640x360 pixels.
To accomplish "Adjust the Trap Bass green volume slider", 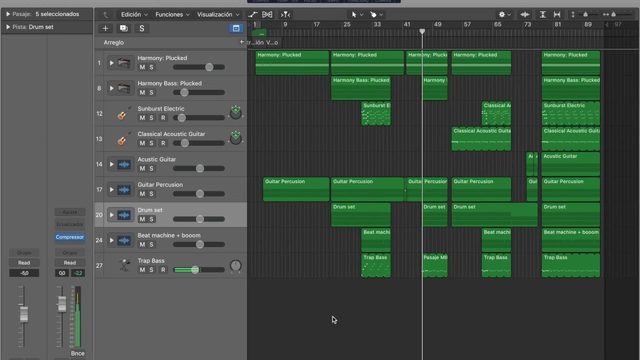I will (x=199, y=269).
